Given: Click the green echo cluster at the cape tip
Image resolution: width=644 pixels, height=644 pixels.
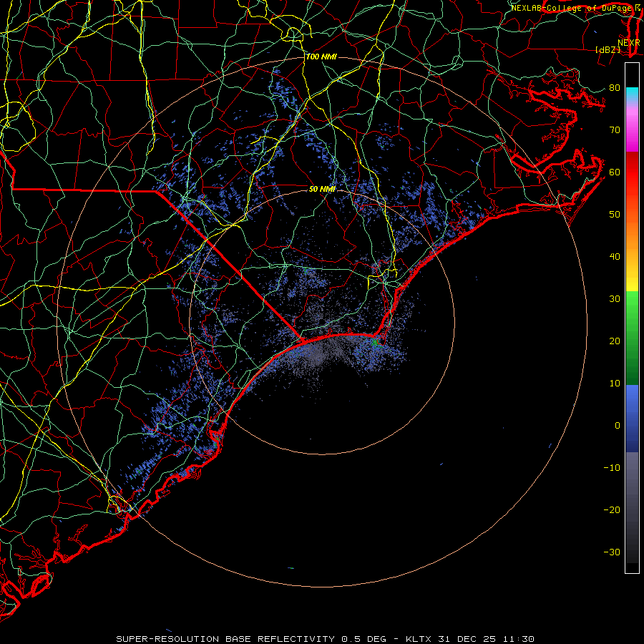Looking at the screenshot, I should (x=376, y=342).
